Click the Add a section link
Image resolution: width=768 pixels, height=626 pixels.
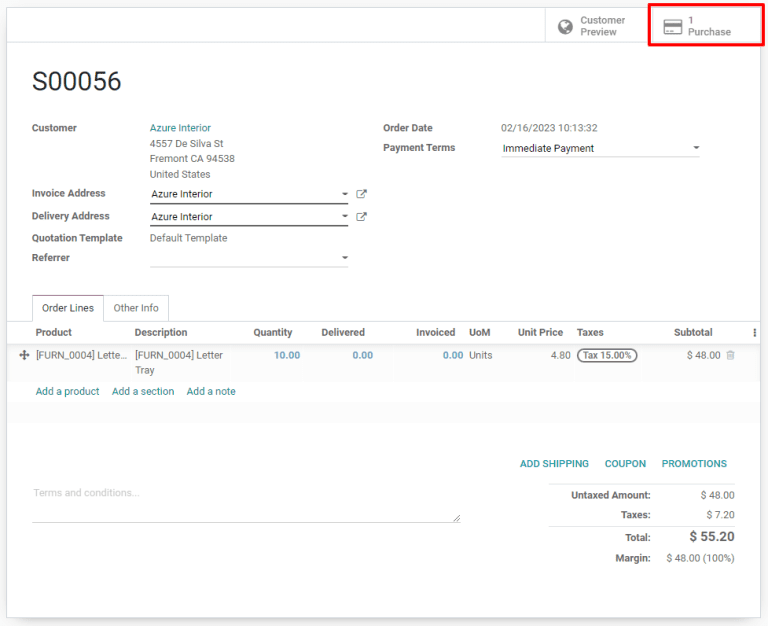point(143,391)
